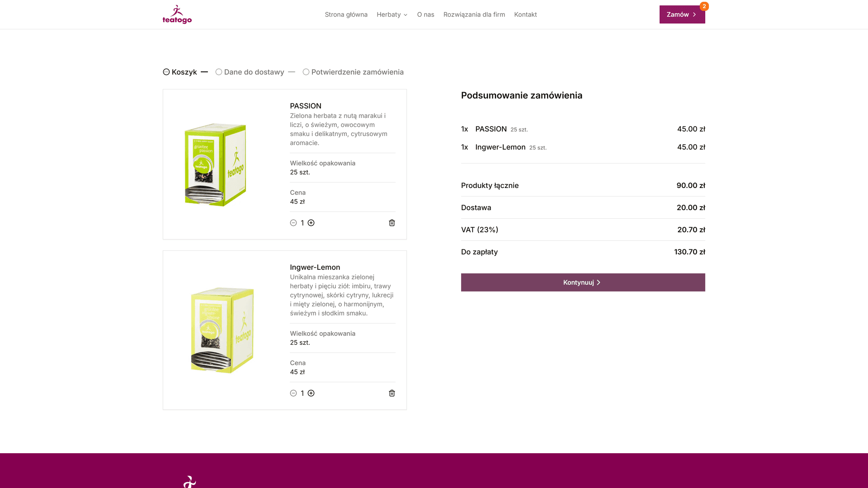Go to Rozwiązania dla firm page
This screenshot has height=488, width=868.
coord(474,14)
